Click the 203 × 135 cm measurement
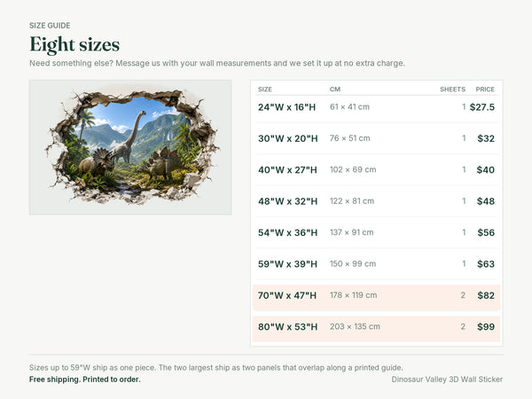The height and width of the screenshot is (399, 532). tap(355, 326)
